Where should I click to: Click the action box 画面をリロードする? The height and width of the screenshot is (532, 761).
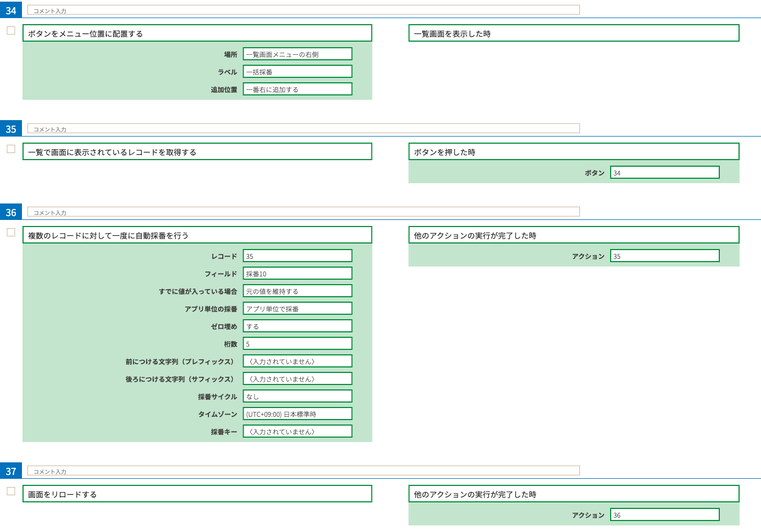[x=197, y=494]
